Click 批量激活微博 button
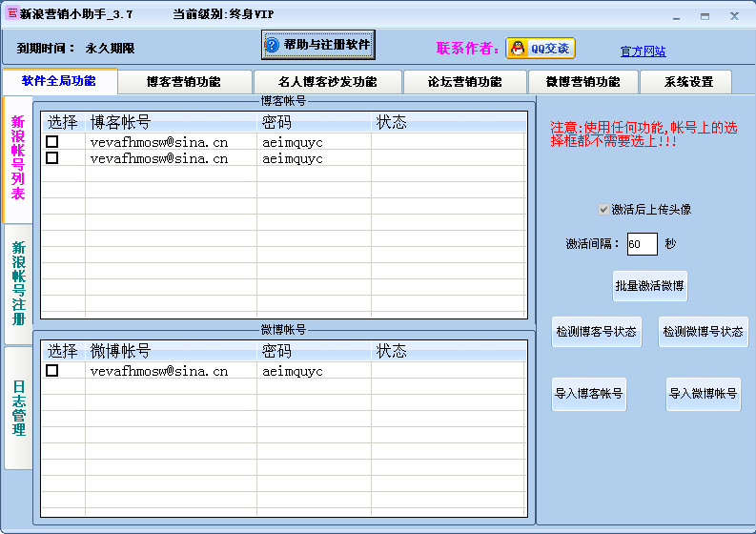Image resolution: width=756 pixels, height=534 pixels. 649,286
